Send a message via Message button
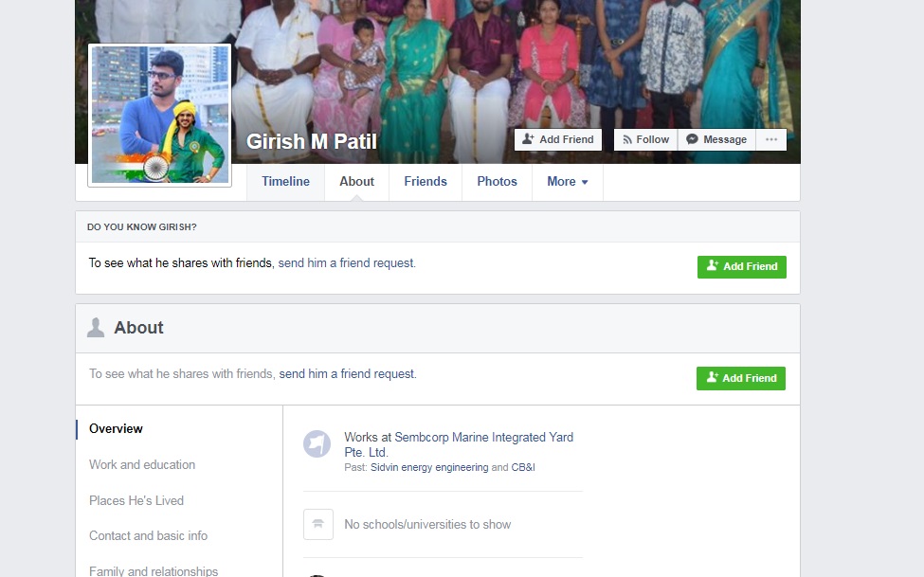The width and height of the screenshot is (924, 577). [x=716, y=139]
